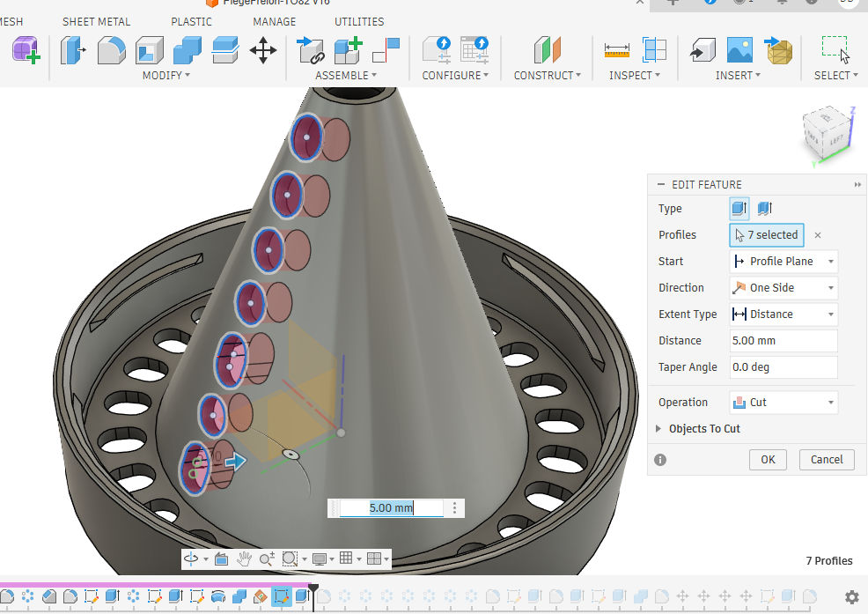Select the Shell tool icon
The image size is (868, 614).
[149, 50]
